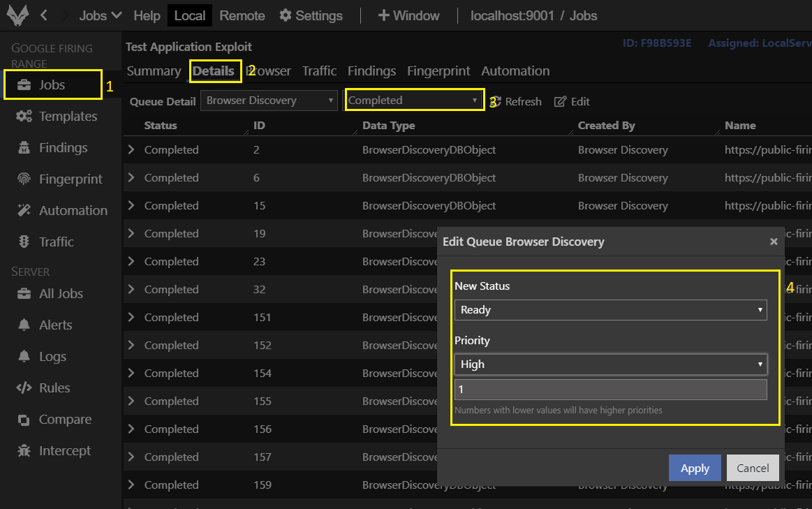Screen dimensions: 812x509
Task: Click the Alerts bell icon
Action: (24, 325)
